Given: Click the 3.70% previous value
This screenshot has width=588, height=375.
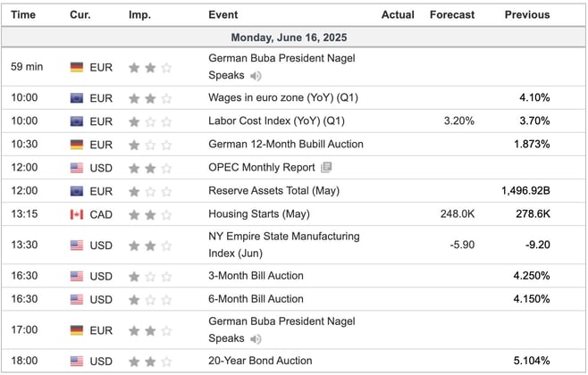Looking at the screenshot, I should (x=534, y=121).
